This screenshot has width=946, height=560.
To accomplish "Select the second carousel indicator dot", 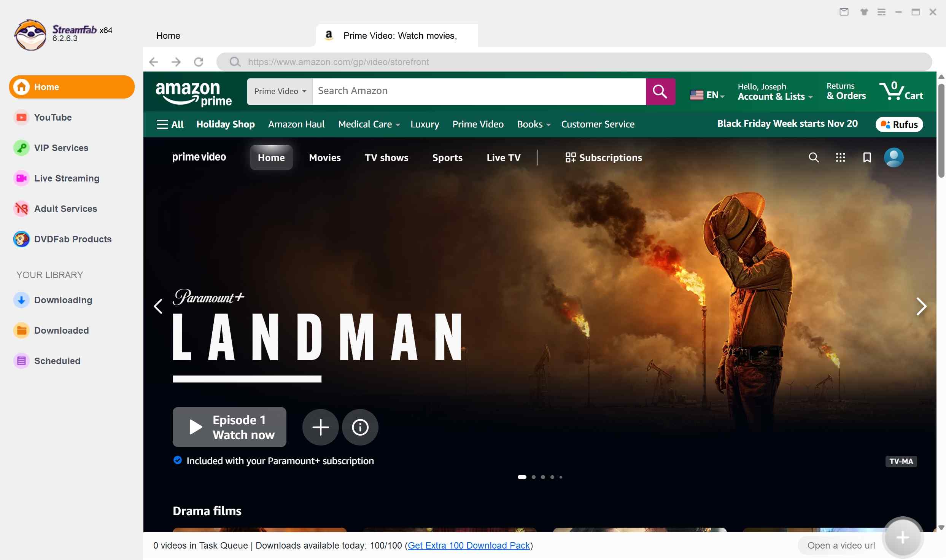I will tap(533, 477).
